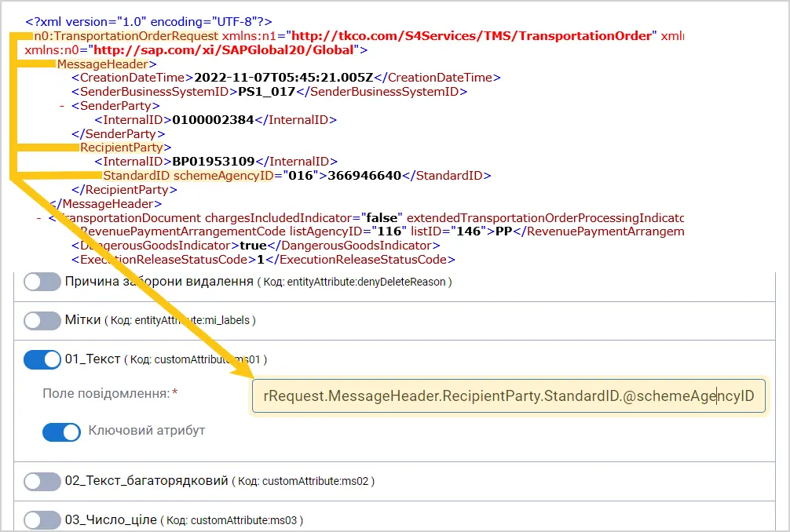Enable the 03_Число_ціле switch
Viewport: 790px width, 532px height.
(x=42, y=520)
